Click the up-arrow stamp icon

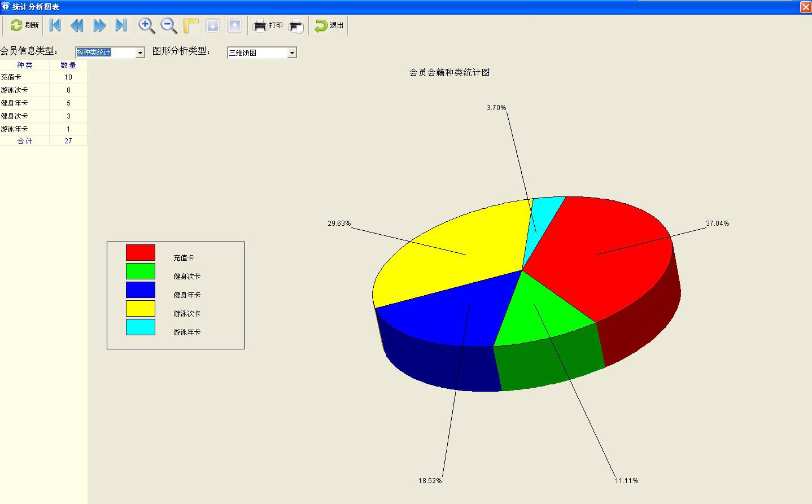coord(234,25)
